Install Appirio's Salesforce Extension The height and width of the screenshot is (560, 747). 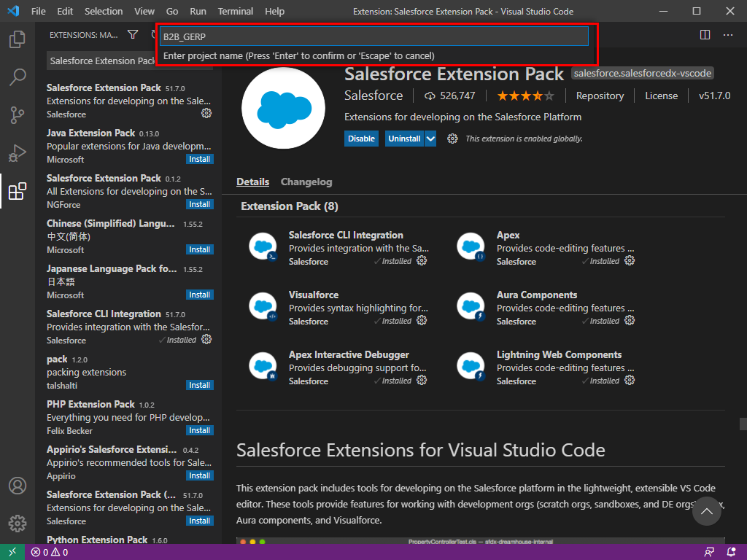click(x=200, y=475)
